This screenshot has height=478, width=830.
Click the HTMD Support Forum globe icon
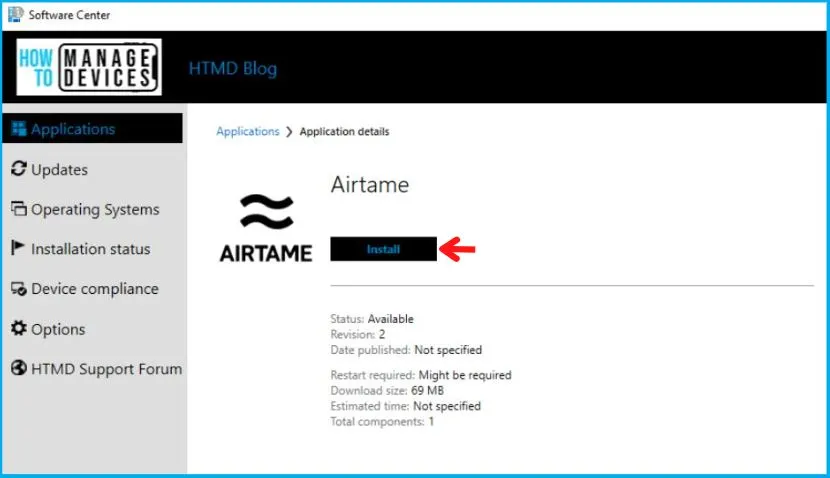pos(19,368)
